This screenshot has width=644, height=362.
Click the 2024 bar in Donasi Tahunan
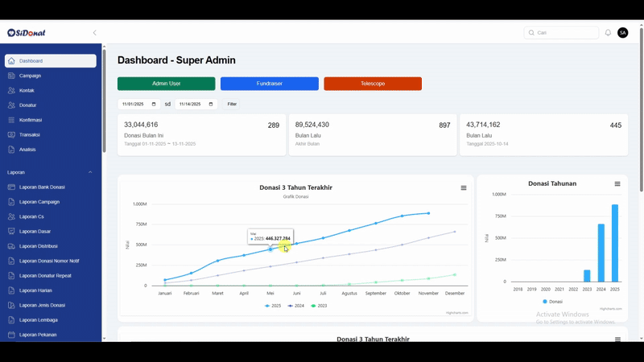coord(601,253)
